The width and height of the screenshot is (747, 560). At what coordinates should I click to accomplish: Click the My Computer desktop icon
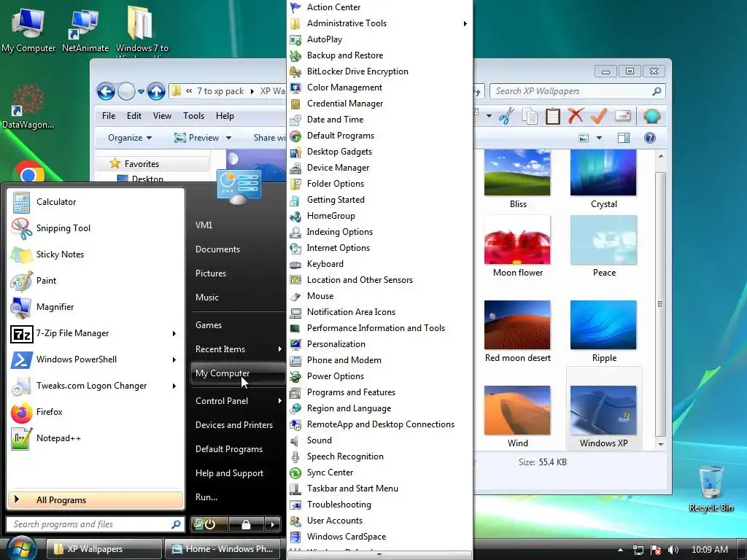[28, 29]
